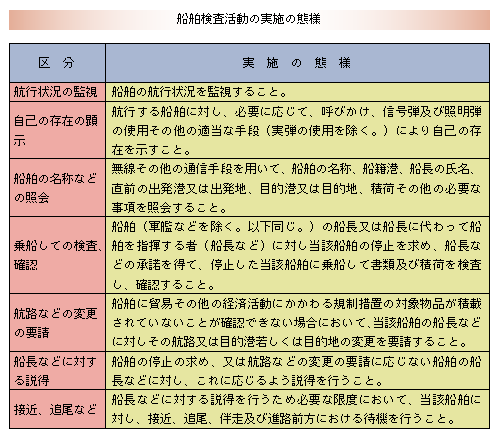The width and height of the screenshot is (500, 439).
Task: Select the 航路などの変更の要請 cell
Action: pos(57,323)
